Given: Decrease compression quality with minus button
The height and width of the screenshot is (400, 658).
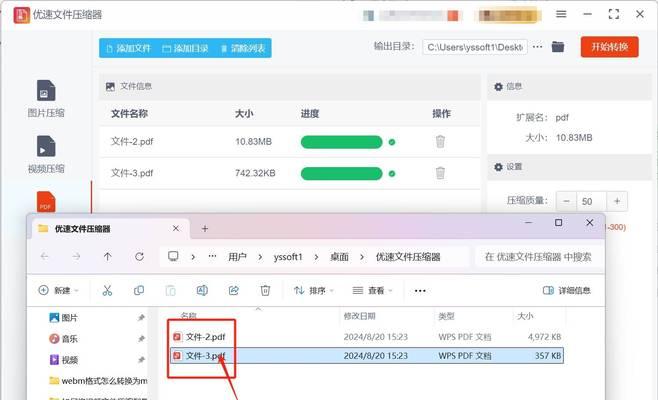Looking at the screenshot, I should 566,201.
